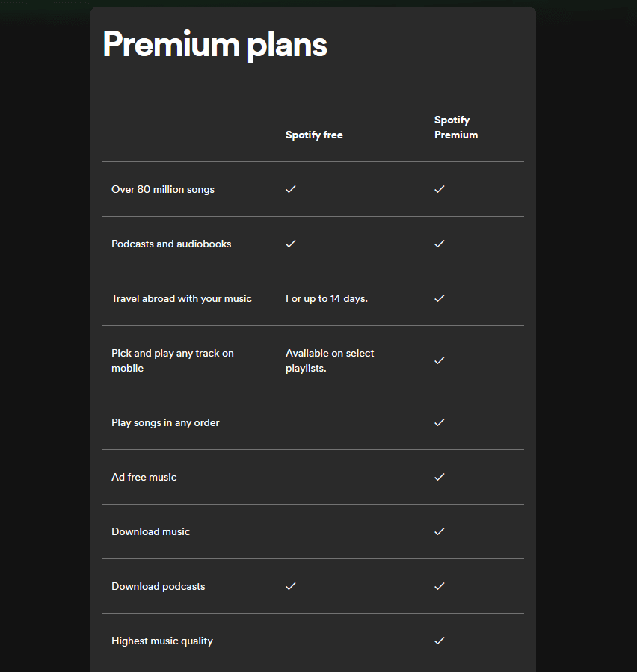Screen dimensions: 637x672
Task: Click the Premium checkmark for Ad free music
Action: [440, 477]
